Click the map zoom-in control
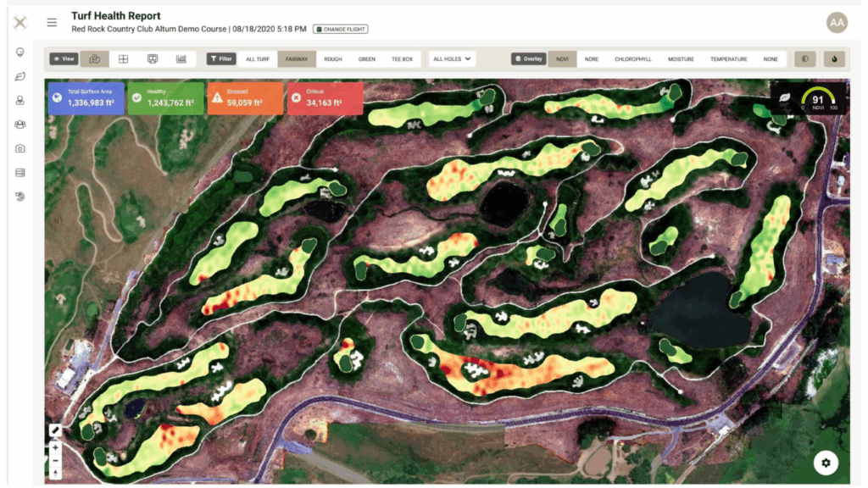Screen dimensions: 868x488 click(54, 446)
